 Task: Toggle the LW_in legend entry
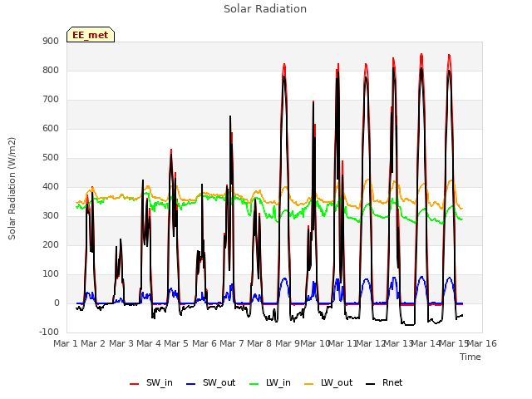270,382
